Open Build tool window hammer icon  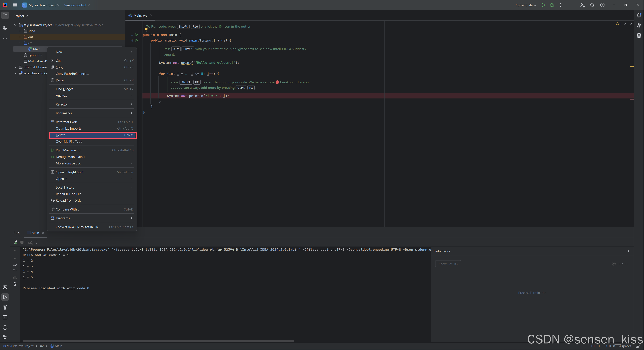(5, 307)
